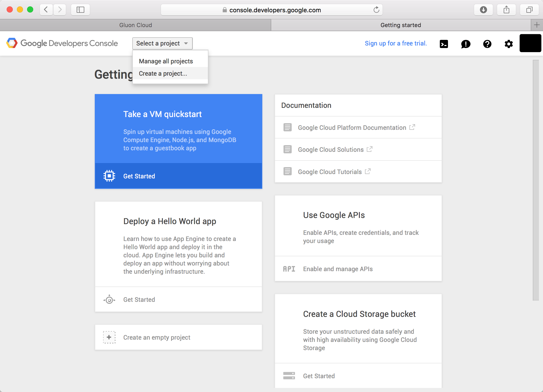The width and height of the screenshot is (543, 392).
Task: Click the App Engine target icon
Action: [109, 299]
